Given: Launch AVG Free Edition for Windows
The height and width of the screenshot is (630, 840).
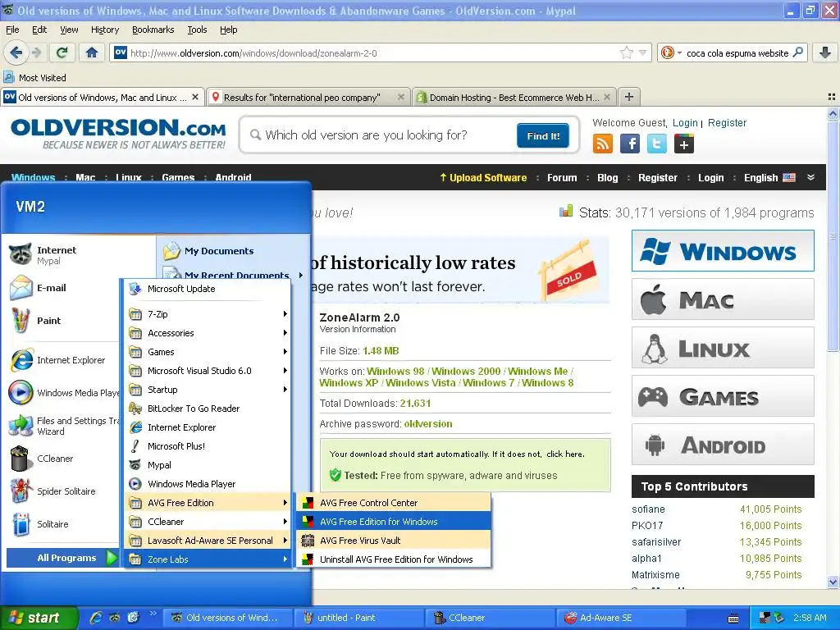Looking at the screenshot, I should coord(393,522).
